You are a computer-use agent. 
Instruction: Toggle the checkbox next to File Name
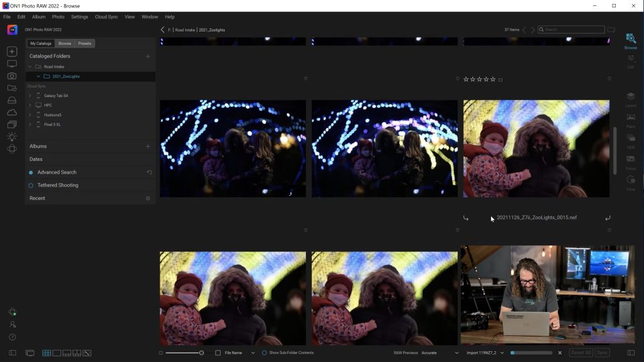tap(218, 353)
